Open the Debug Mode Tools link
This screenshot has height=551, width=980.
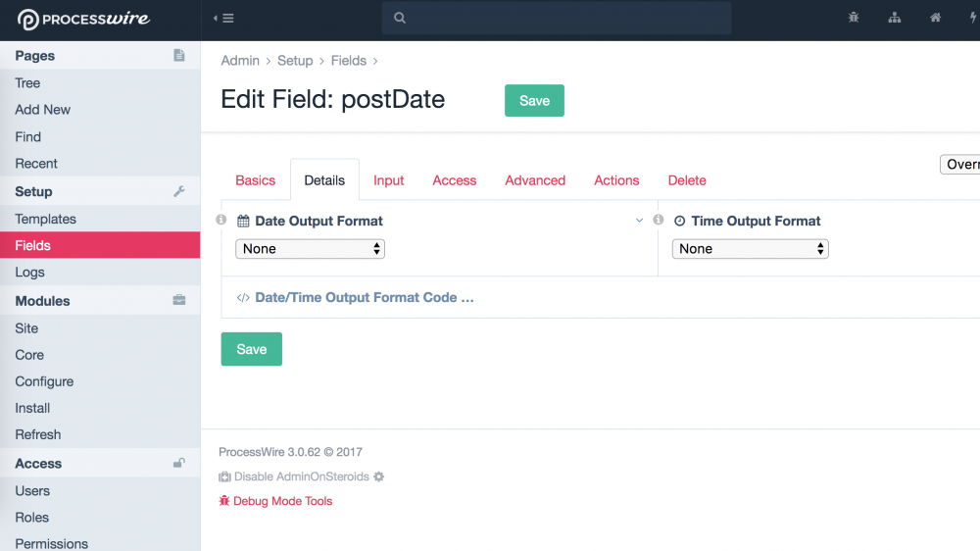(x=282, y=501)
